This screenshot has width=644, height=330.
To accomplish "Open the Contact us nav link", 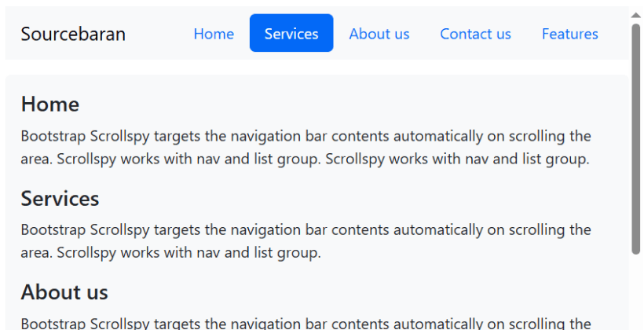I will (x=475, y=34).
